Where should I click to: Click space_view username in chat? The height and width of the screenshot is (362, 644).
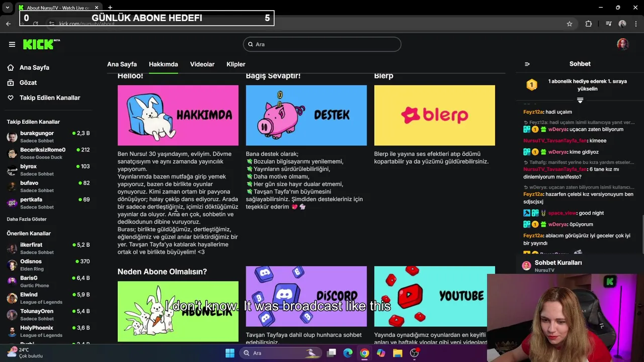coord(562,213)
